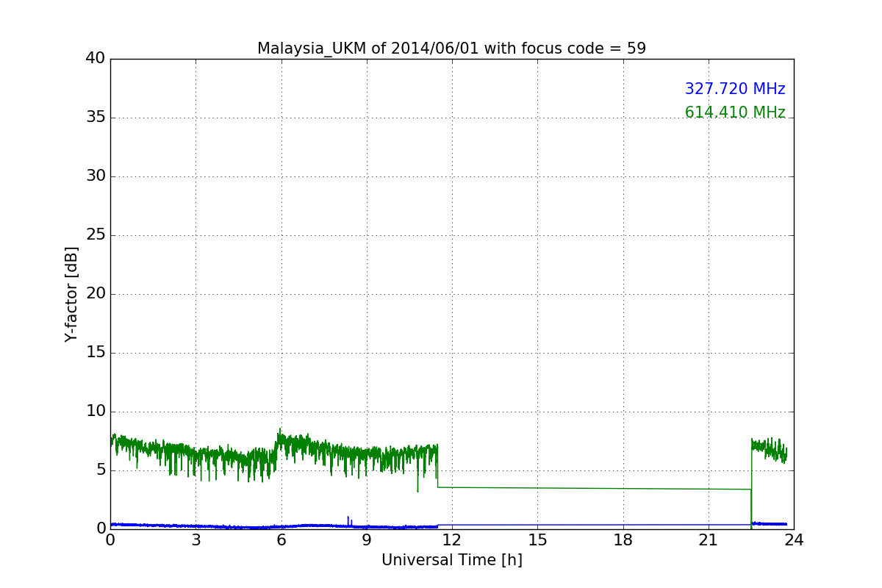Screen dimensions: 882x588
Task: Click the y-axis tick label '15'
Action: [96, 353]
